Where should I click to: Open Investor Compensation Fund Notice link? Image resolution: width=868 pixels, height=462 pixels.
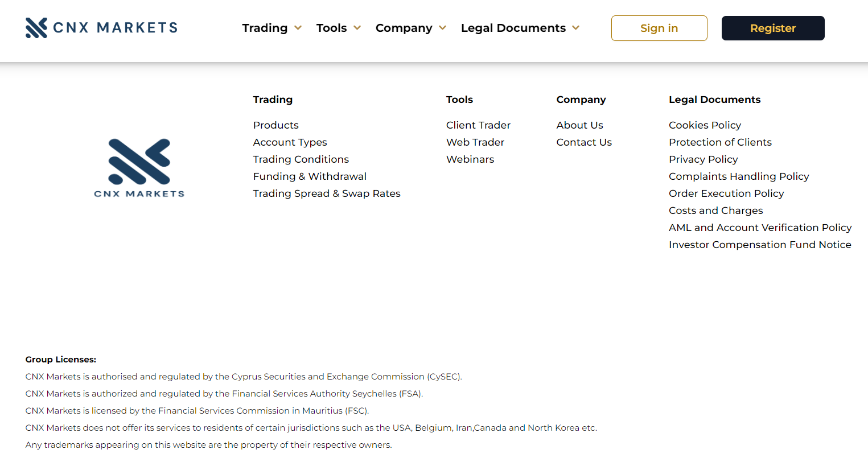tap(760, 245)
